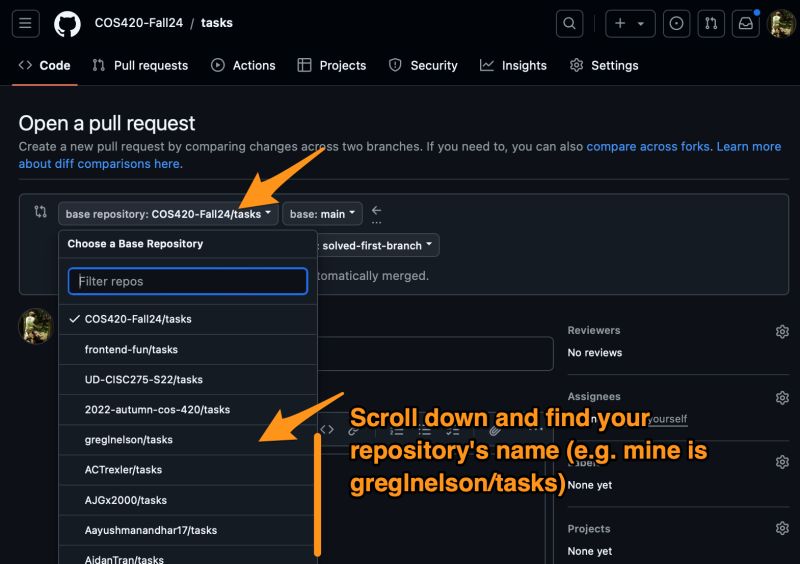Select UD-CISC275-S22/tasks repository
Viewport: 800px width, 564px height.
coord(188,380)
